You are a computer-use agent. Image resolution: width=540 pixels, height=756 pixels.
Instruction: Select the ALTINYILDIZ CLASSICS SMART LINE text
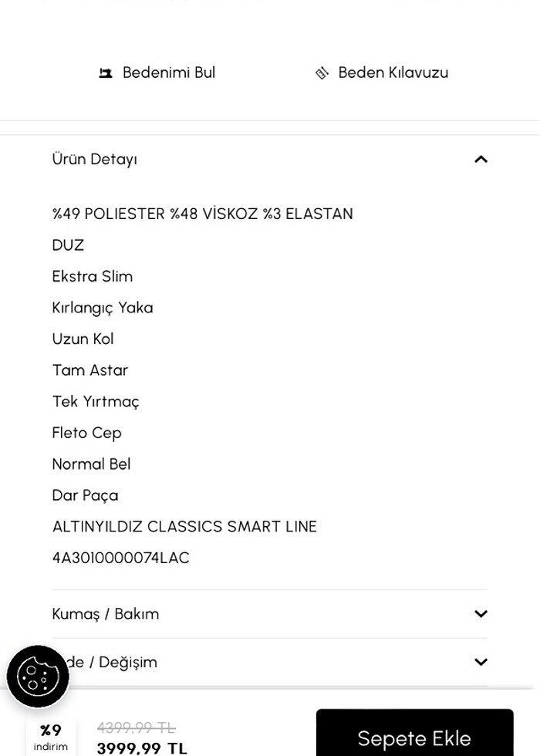184,526
